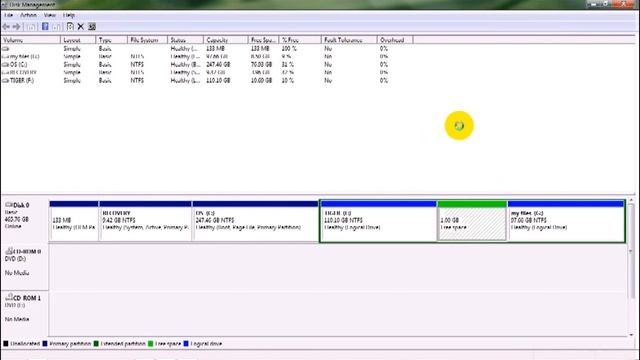Select the 133 MB partition block on Disk 0
Screen dimensions: 640x360
point(74,221)
